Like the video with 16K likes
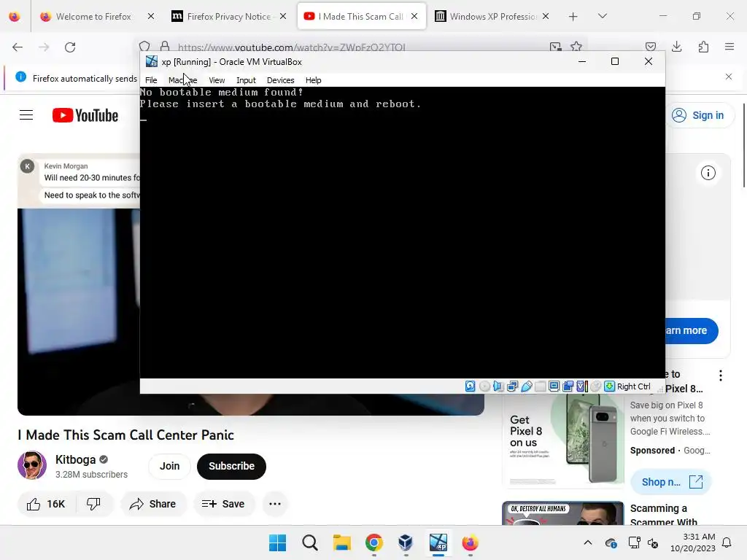 46,504
